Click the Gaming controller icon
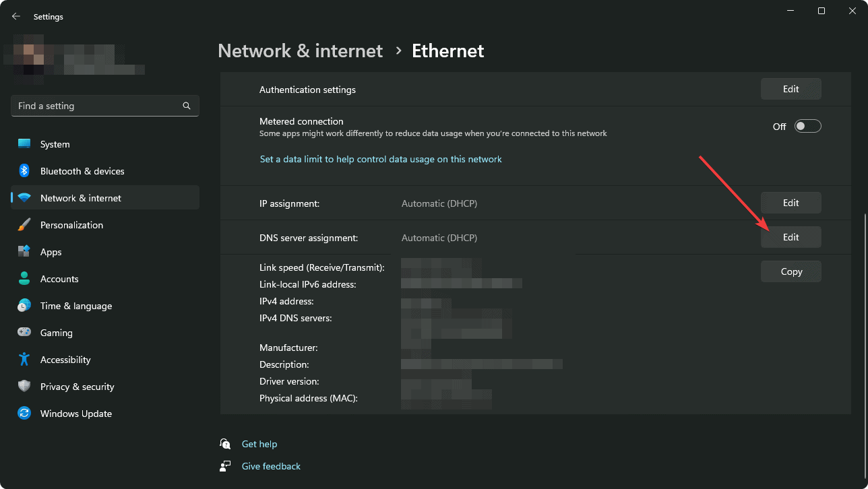The image size is (868, 489). [x=24, y=333]
